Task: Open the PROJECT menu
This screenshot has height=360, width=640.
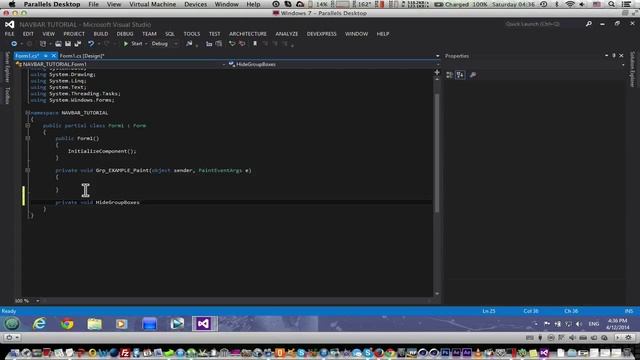Action: [74, 34]
